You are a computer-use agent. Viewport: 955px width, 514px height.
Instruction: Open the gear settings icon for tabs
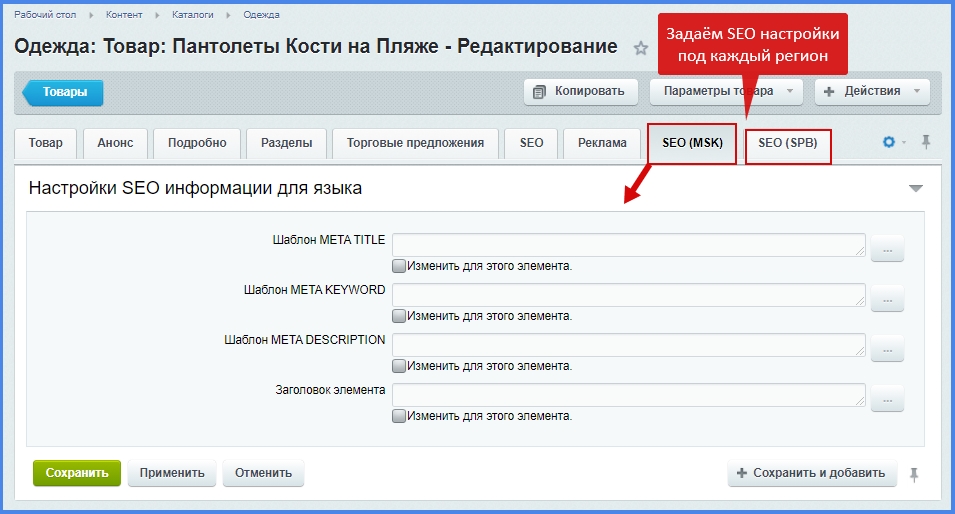(889, 143)
